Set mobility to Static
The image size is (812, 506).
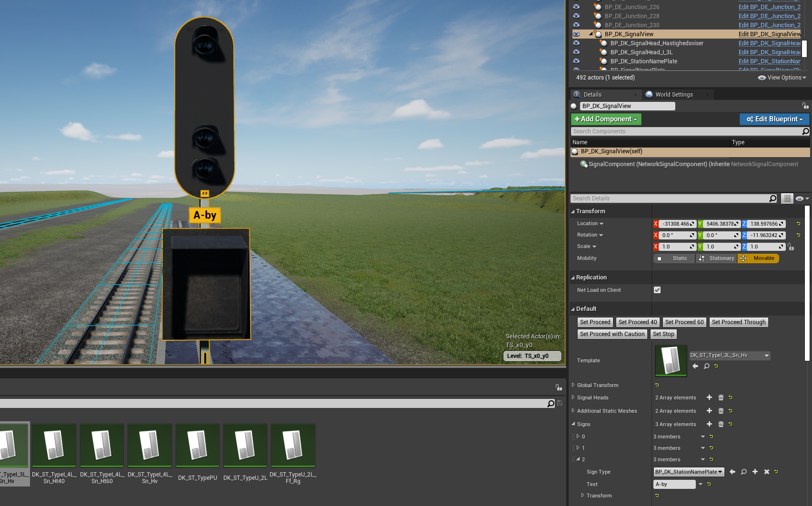pos(674,258)
